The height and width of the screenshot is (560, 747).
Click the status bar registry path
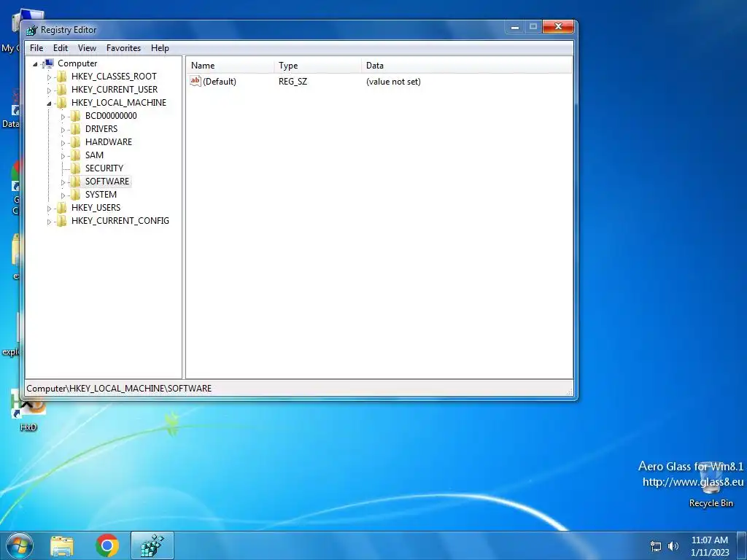click(119, 389)
